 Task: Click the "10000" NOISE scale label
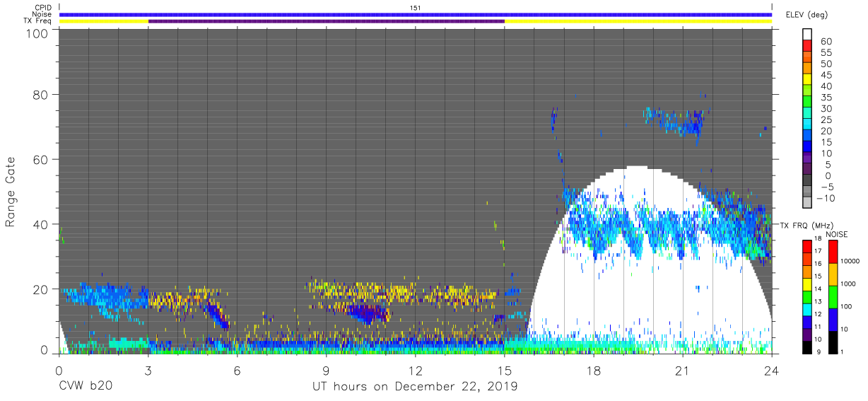852,261
